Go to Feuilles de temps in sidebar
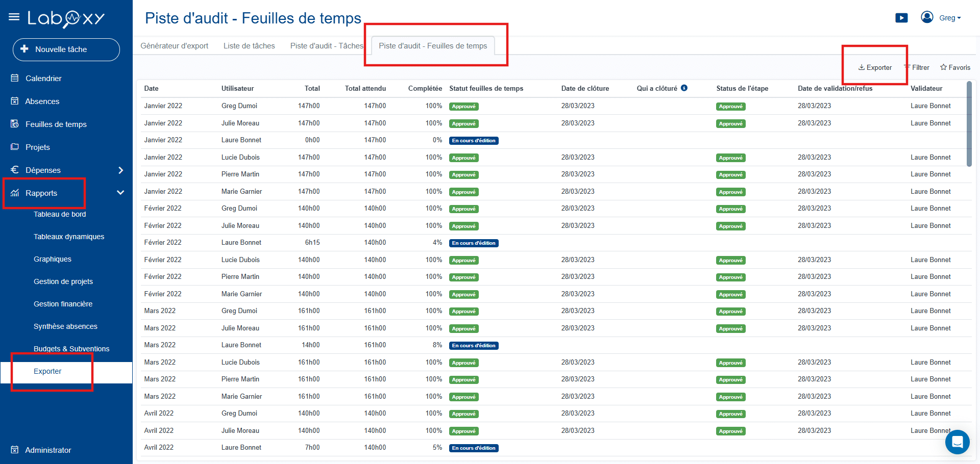The image size is (980, 464). pyautogui.click(x=56, y=124)
